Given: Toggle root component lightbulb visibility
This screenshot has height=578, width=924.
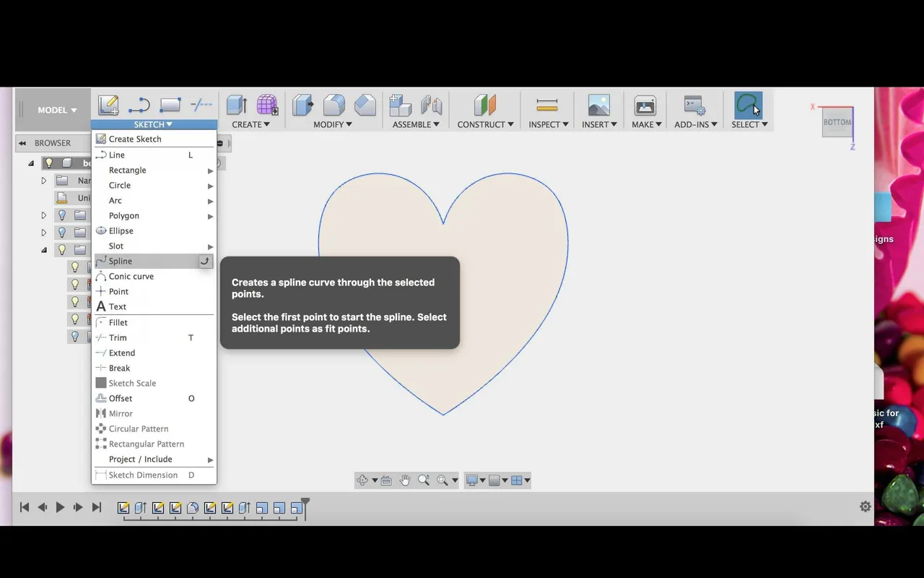Looking at the screenshot, I should click(x=49, y=163).
